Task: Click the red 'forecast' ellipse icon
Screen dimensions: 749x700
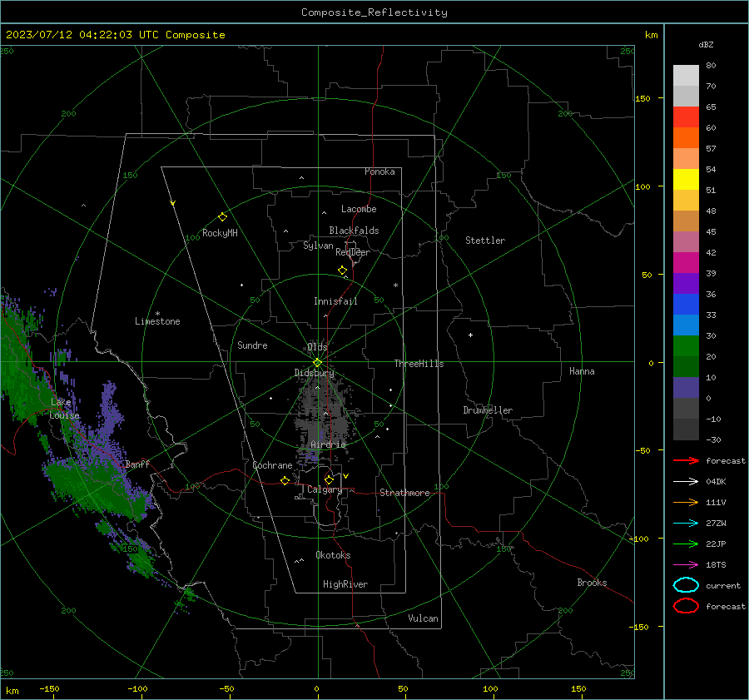Action: pyautogui.click(x=686, y=606)
